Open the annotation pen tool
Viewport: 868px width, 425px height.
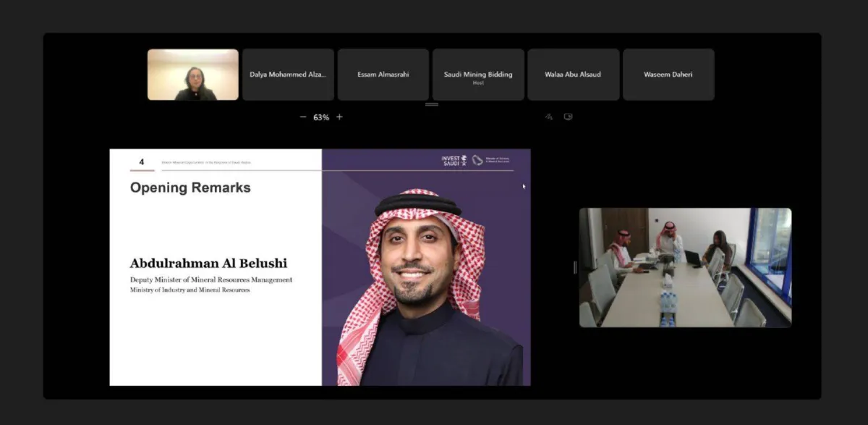coord(548,117)
